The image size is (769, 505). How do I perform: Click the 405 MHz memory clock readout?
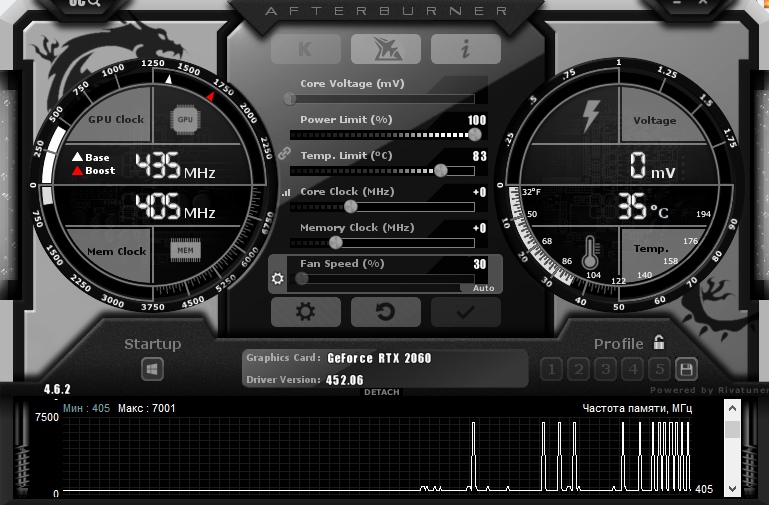(175, 206)
